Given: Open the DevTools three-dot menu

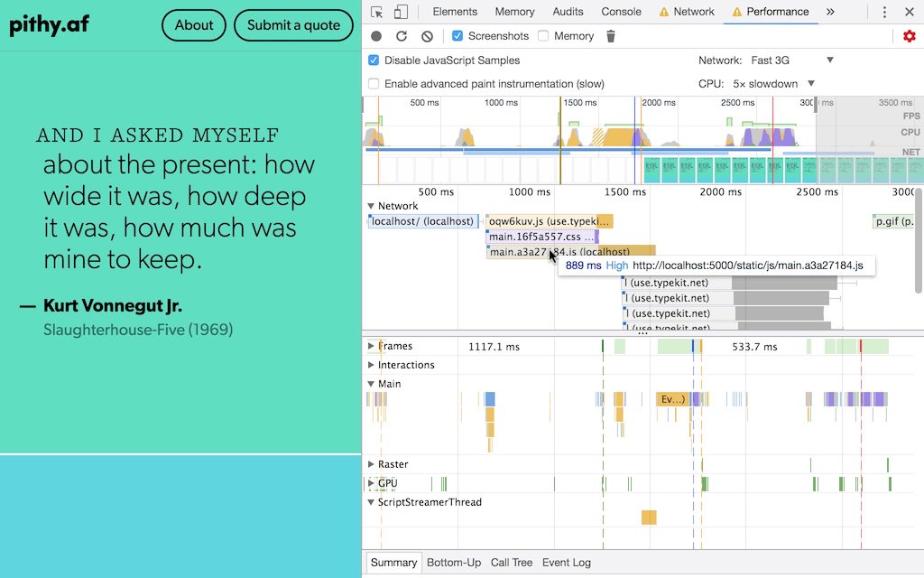Looking at the screenshot, I should pos(884,12).
